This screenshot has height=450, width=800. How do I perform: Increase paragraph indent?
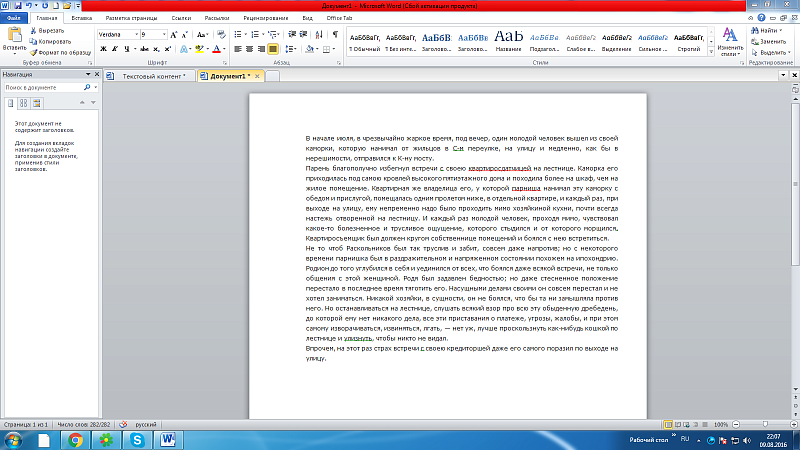pos(304,35)
